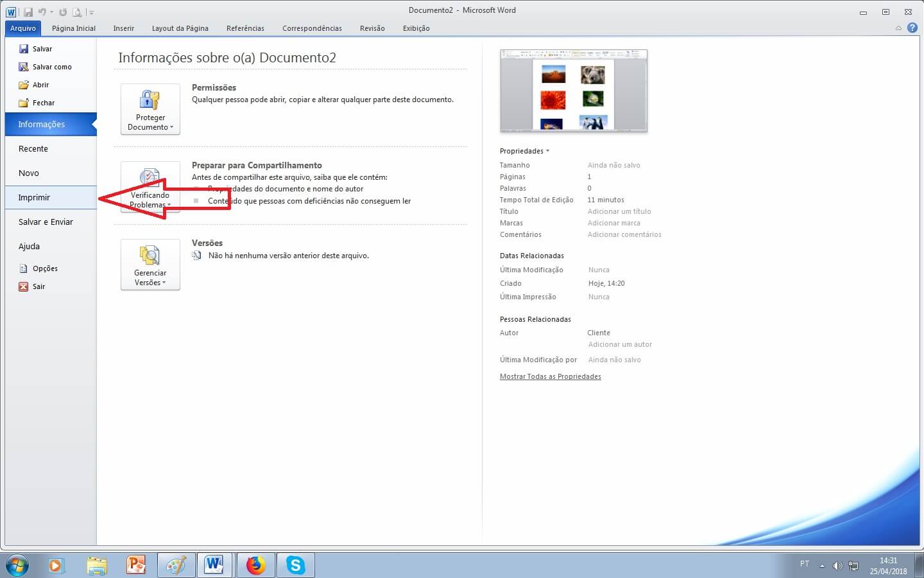Screen dimensions: 924x578
Task: Select Imprimir in the backstage menu
Action: click(34, 198)
